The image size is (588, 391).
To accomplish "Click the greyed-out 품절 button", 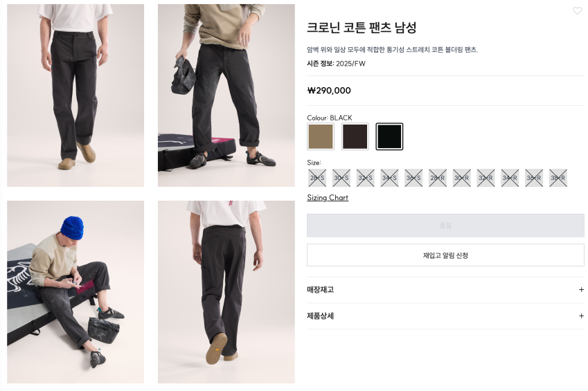I will point(445,226).
